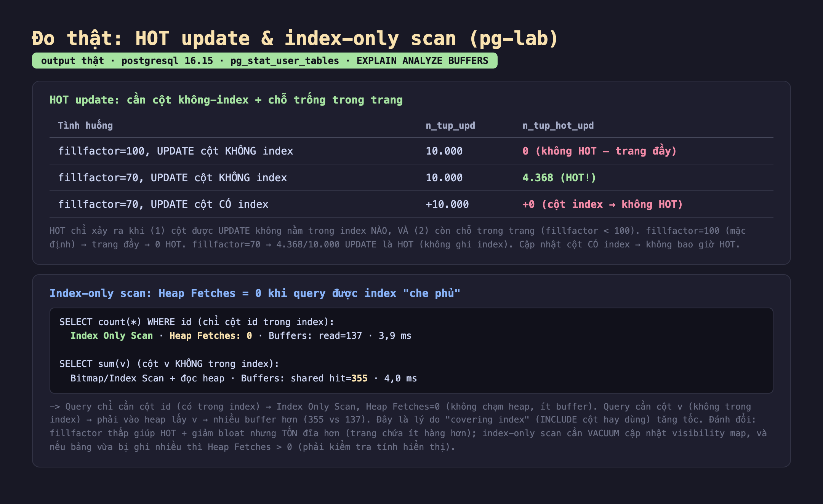Viewport: 823px width, 504px height.
Task: Click the title 'Đo thật: HOT update & index-only scan'
Action: (x=295, y=39)
